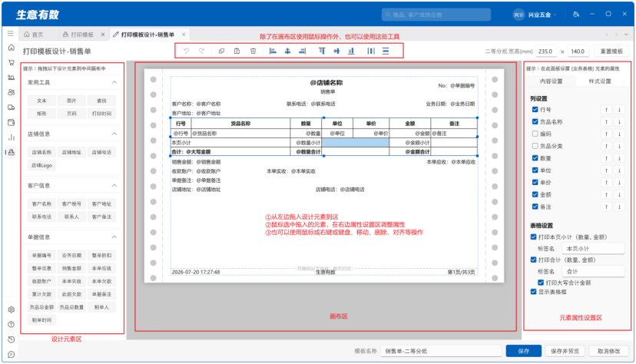
Task: Click the 本页小计 label name field
Action: [593, 249]
